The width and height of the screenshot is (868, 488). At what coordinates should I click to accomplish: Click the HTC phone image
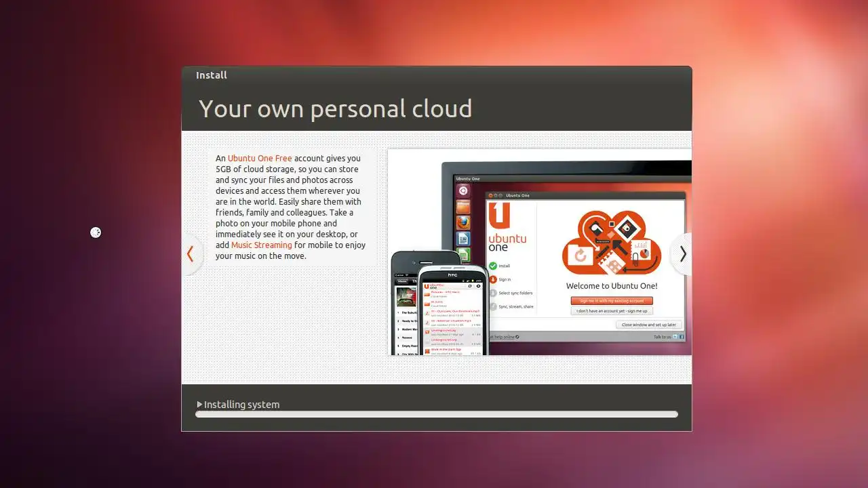point(453,310)
